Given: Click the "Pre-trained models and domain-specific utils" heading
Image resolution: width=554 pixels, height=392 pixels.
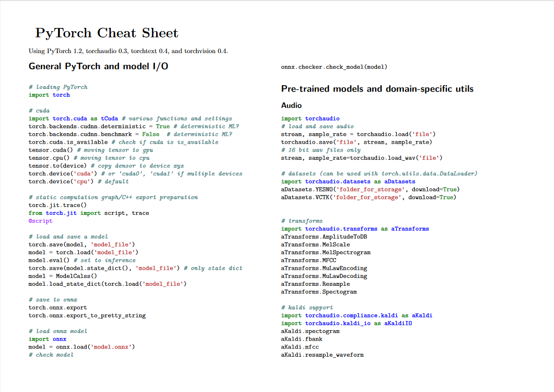Looking at the screenshot, I should [377, 89].
